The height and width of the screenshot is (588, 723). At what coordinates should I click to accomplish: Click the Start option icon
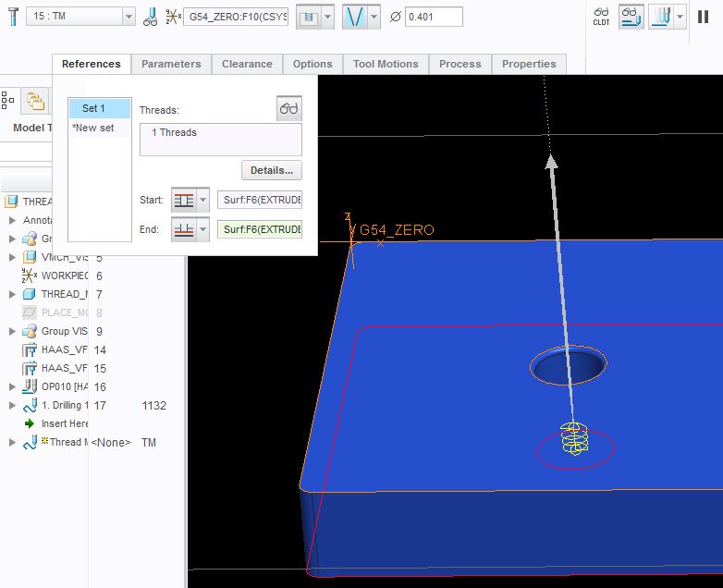coord(184,200)
